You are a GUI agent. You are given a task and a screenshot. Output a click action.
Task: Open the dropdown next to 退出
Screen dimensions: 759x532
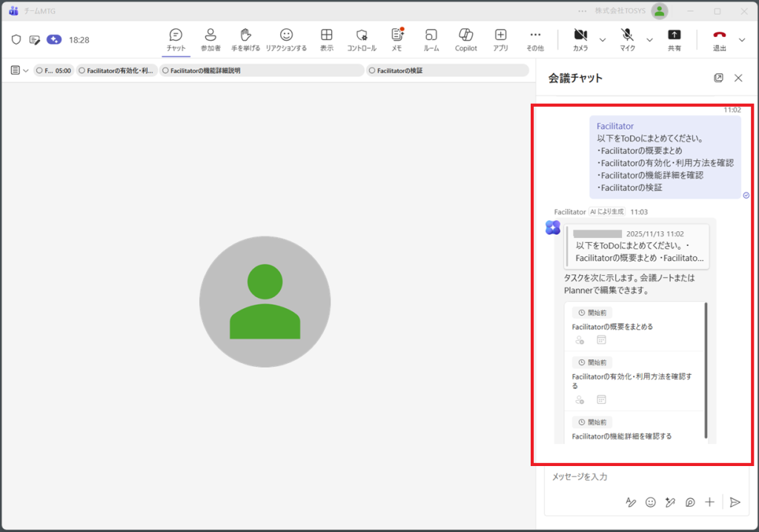click(x=742, y=39)
